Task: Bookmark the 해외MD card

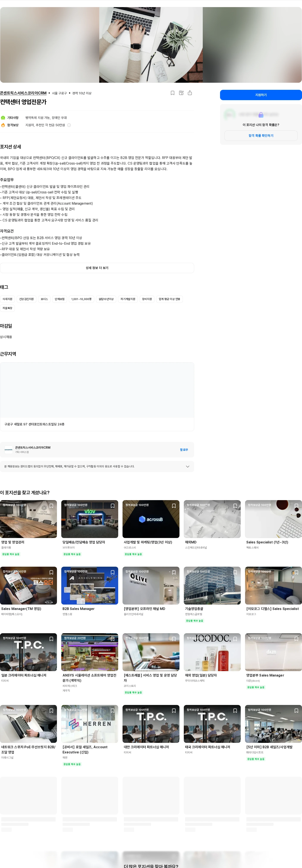Action: pyautogui.click(x=235, y=506)
